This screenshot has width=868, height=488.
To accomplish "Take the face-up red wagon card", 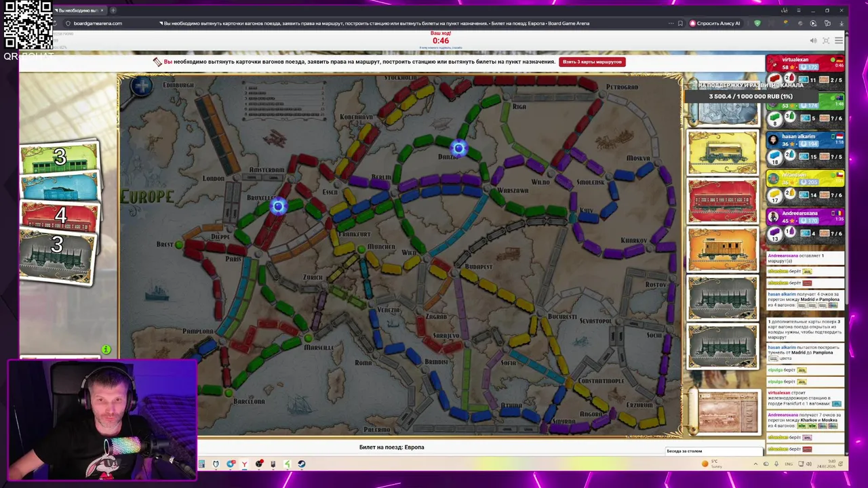I will (723, 201).
